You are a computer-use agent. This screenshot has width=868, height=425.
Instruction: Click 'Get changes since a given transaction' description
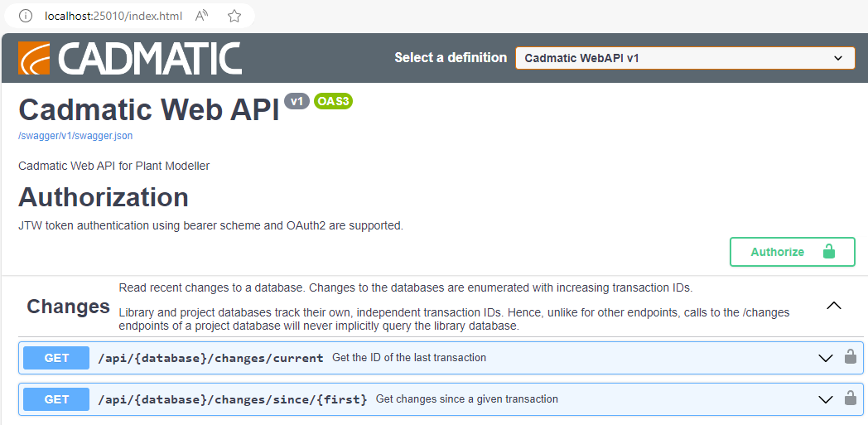[x=466, y=399]
